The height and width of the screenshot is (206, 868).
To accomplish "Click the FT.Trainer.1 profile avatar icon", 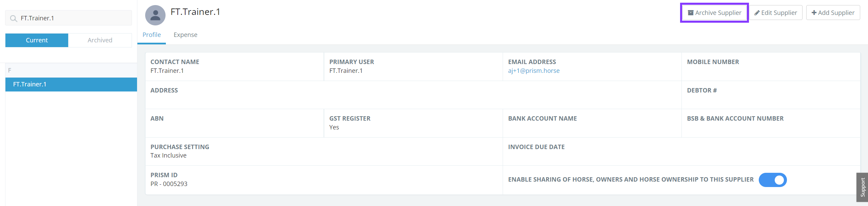I will [155, 15].
